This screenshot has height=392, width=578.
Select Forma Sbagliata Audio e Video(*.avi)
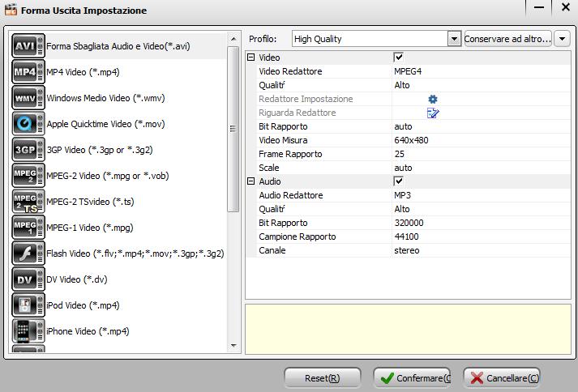click(118, 46)
